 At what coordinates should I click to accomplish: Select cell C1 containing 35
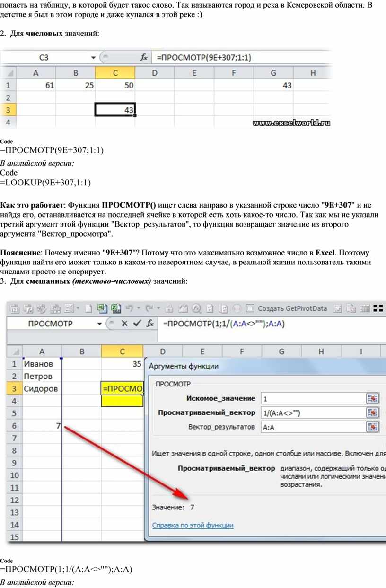(x=122, y=364)
